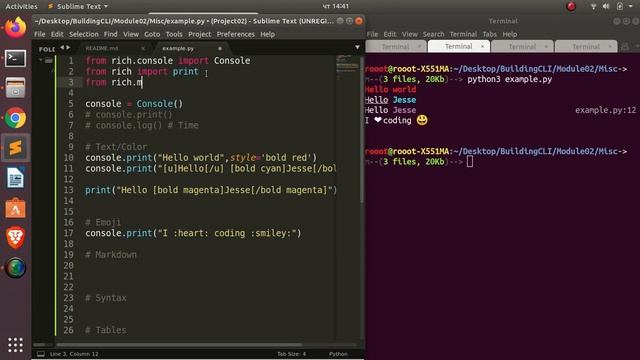The width and height of the screenshot is (640, 360).
Task: Click unsaved dot on example.py tab
Action: tap(220, 48)
